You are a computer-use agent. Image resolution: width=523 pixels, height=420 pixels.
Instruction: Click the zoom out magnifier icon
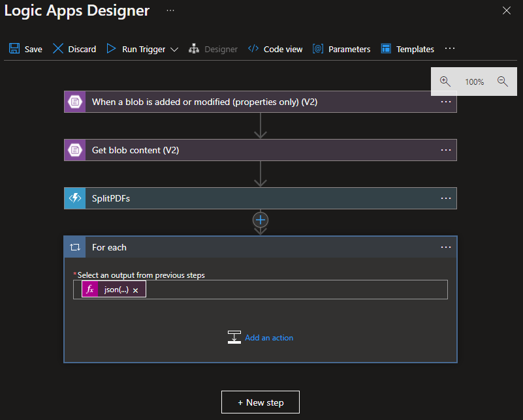tap(502, 82)
